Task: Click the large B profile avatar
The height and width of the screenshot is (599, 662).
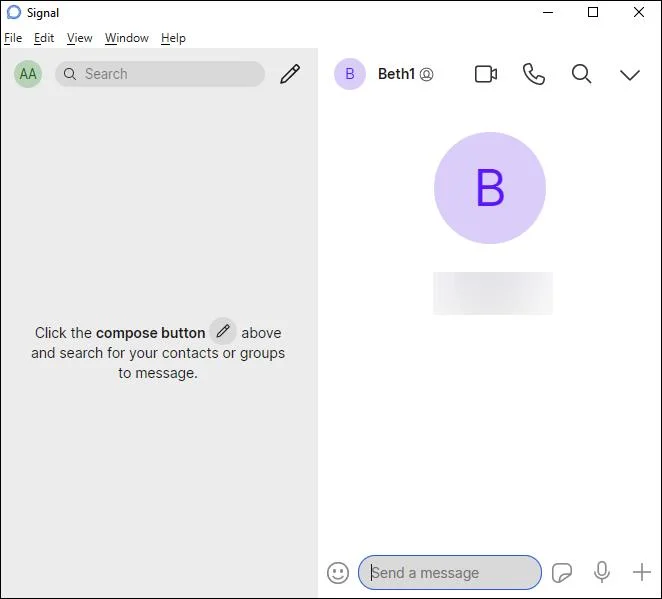Action: click(x=490, y=188)
